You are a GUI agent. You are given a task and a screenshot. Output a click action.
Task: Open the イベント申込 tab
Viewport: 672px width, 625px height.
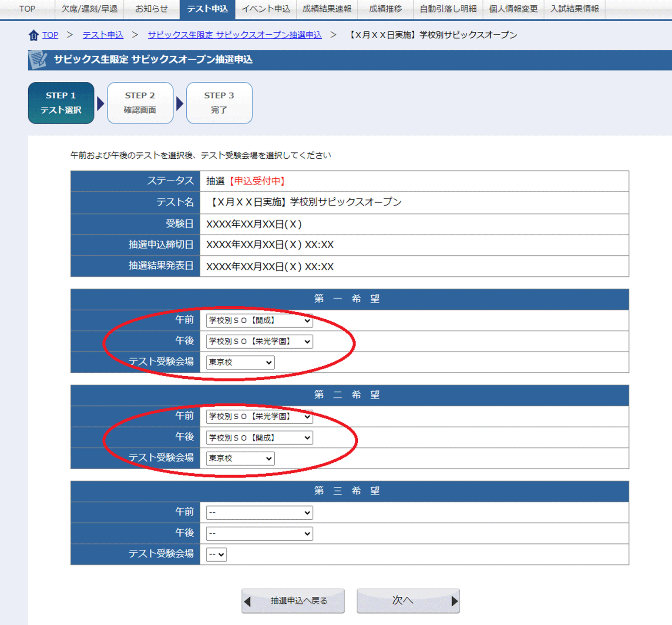(266, 9)
